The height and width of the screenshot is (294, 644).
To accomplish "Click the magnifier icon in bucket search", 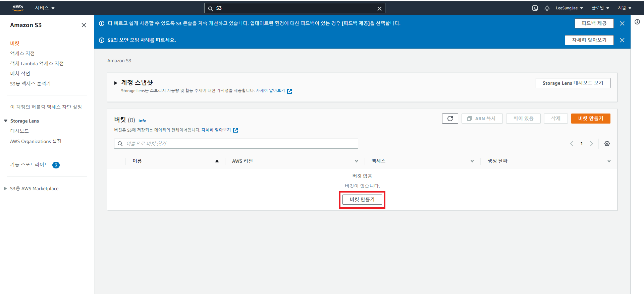I will click(120, 144).
